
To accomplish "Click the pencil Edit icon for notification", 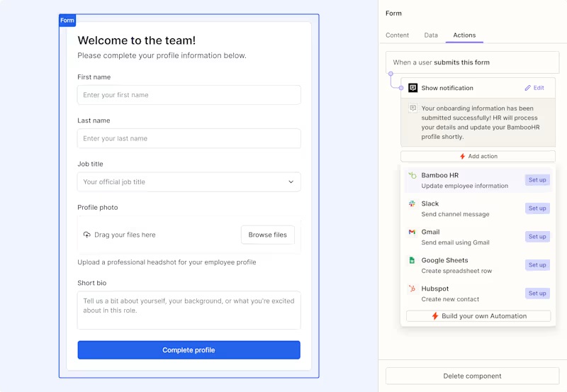I will [527, 88].
